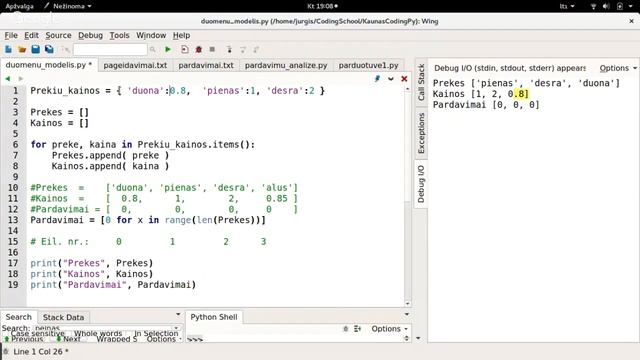Switch to the Stack Data tab

click(63, 318)
